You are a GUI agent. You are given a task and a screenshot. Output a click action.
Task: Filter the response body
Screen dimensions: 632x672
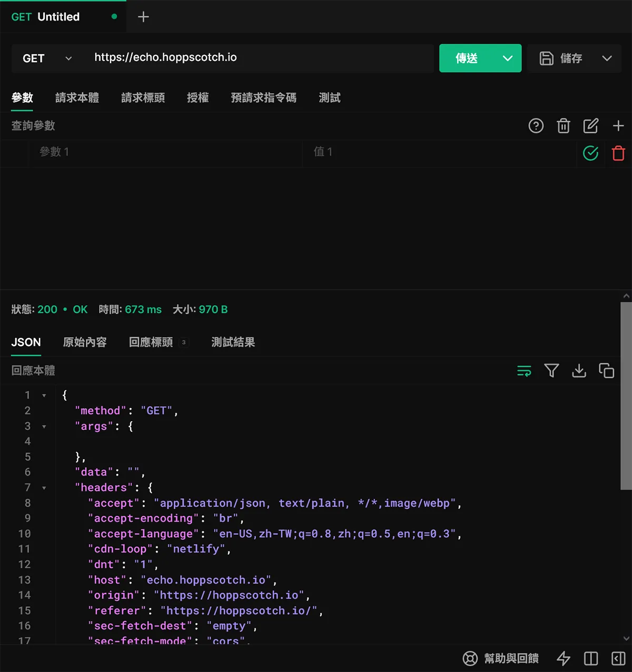(x=551, y=371)
